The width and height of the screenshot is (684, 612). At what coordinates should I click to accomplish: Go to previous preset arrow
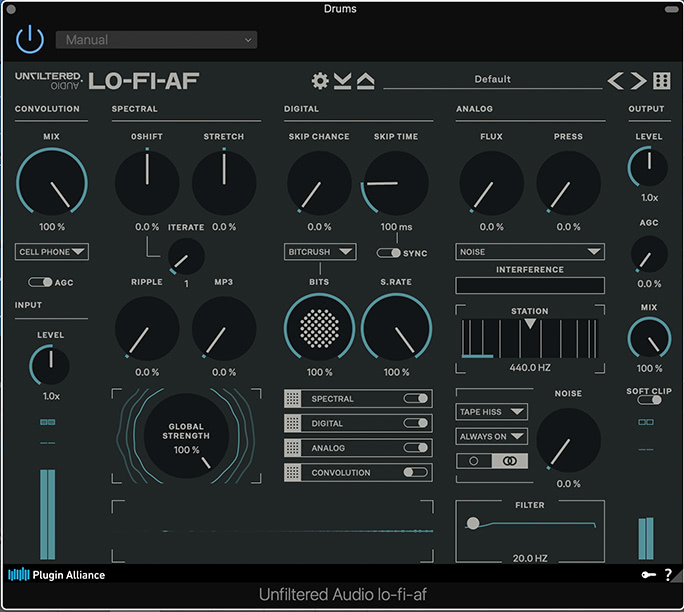coord(616,81)
